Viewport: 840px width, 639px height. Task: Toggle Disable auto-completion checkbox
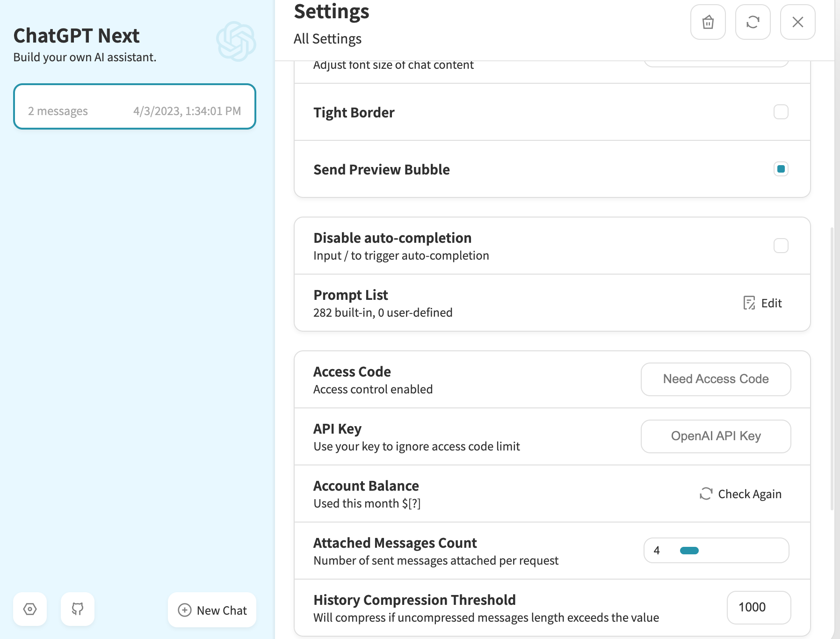point(781,246)
